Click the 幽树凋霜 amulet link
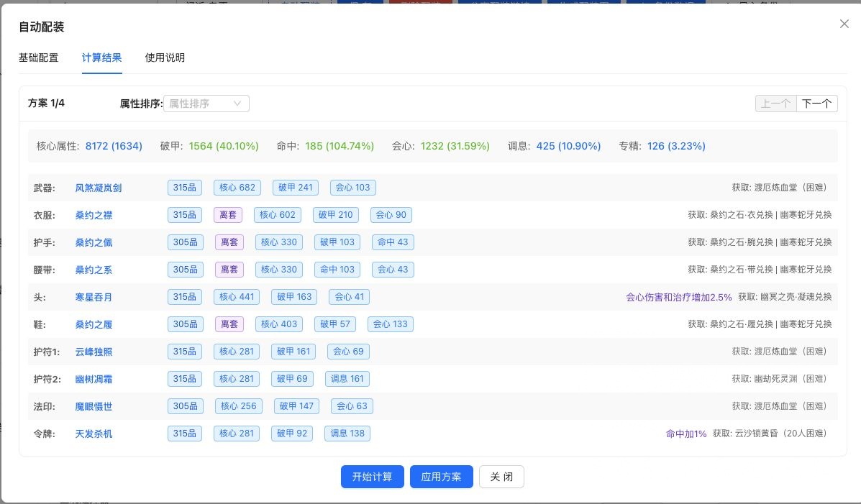 point(94,380)
